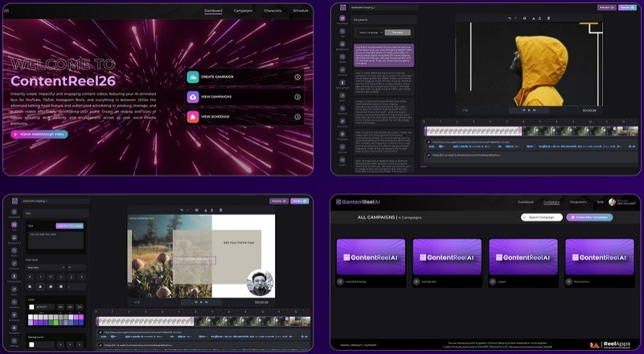
Task: Select Talking Head icon in storyboard editor sidebar
Action: click(x=343, y=83)
